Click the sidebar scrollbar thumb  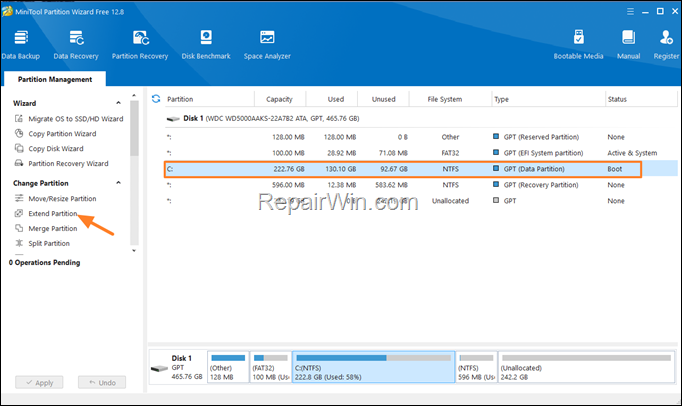coord(134,128)
